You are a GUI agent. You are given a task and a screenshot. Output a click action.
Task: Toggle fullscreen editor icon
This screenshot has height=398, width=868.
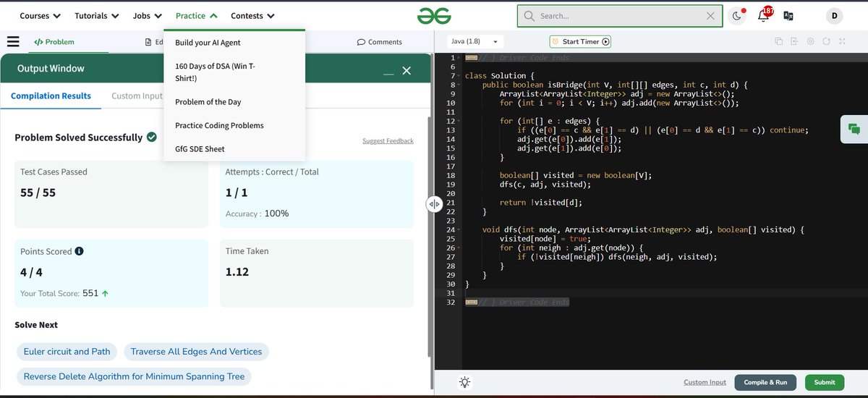[842, 42]
